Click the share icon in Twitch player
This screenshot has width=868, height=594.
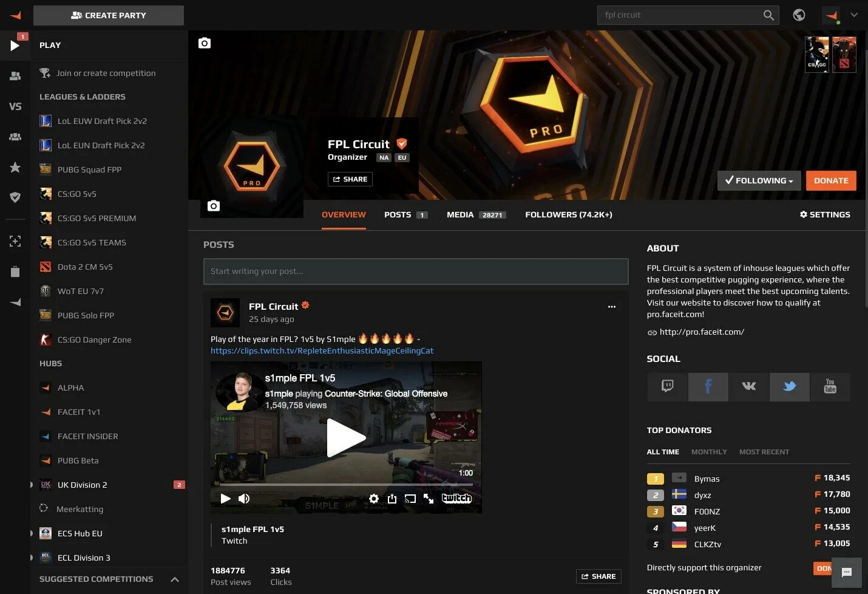pos(392,499)
